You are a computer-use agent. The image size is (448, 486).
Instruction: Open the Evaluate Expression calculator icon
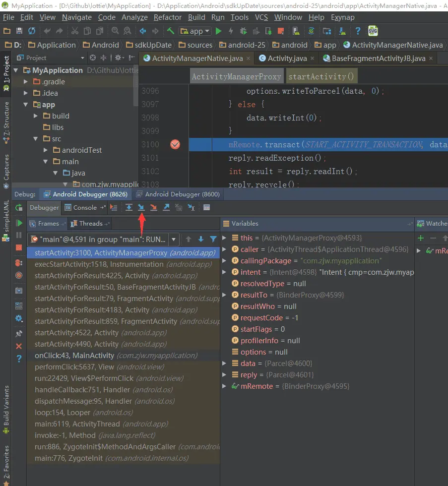click(x=206, y=208)
